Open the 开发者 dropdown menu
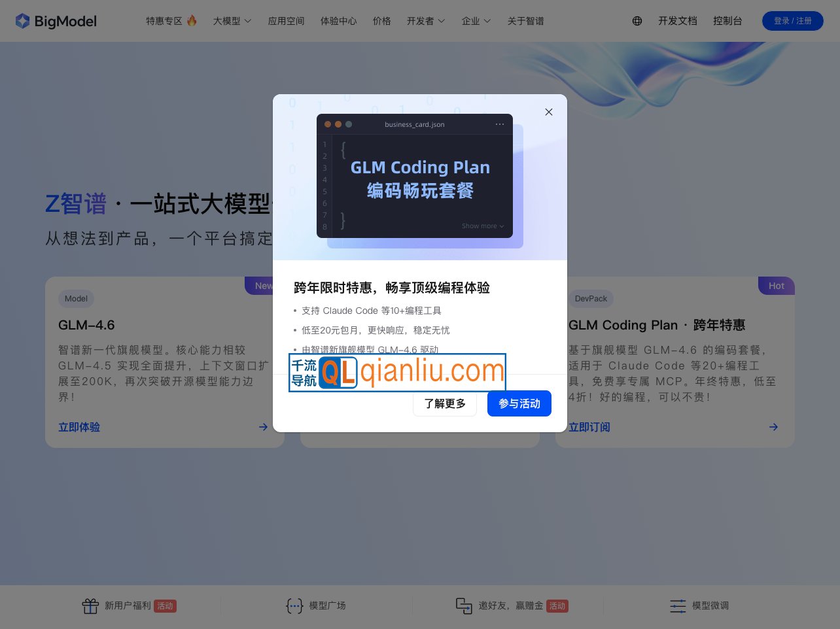The width and height of the screenshot is (840, 629). tap(426, 21)
